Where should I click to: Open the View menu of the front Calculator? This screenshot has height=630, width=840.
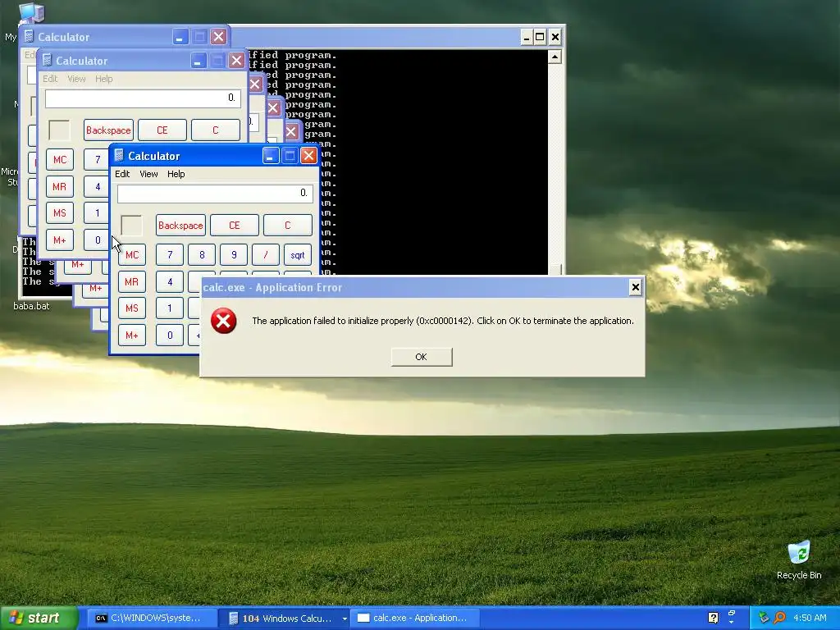point(148,174)
